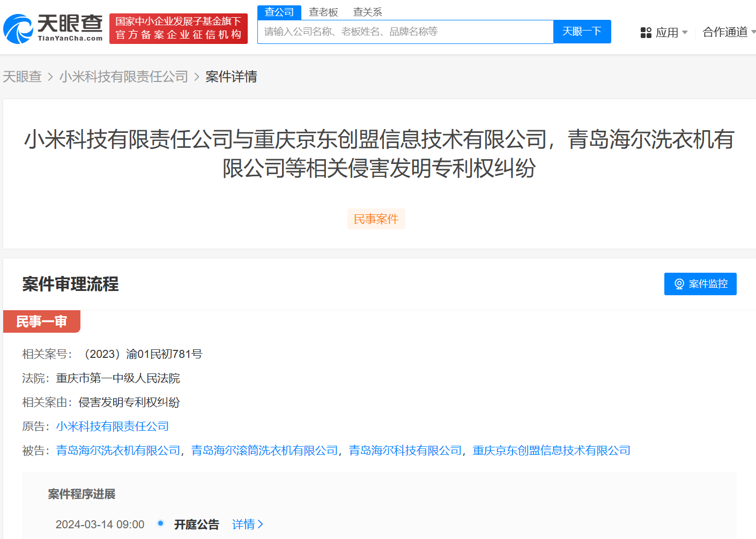
Task: Click the 民事一审 stage label
Action: tap(42, 321)
